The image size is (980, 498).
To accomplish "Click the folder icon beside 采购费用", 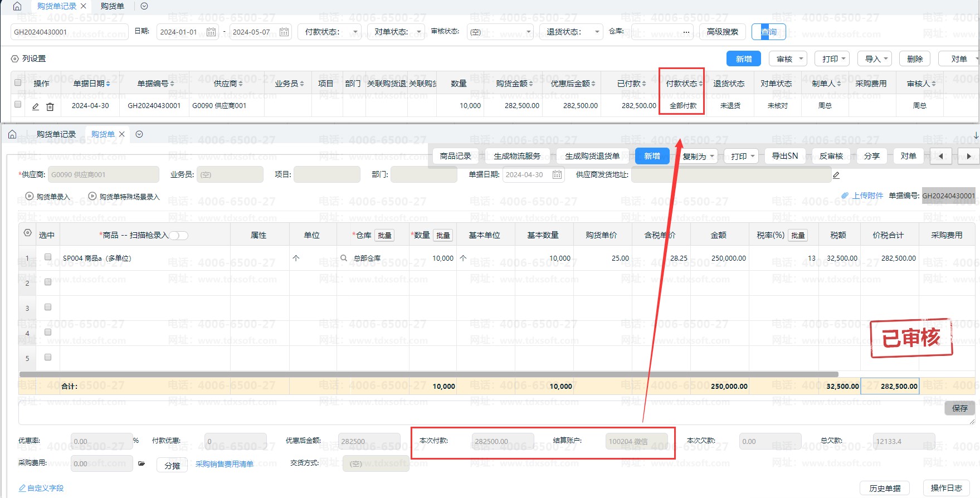I will [x=142, y=463].
